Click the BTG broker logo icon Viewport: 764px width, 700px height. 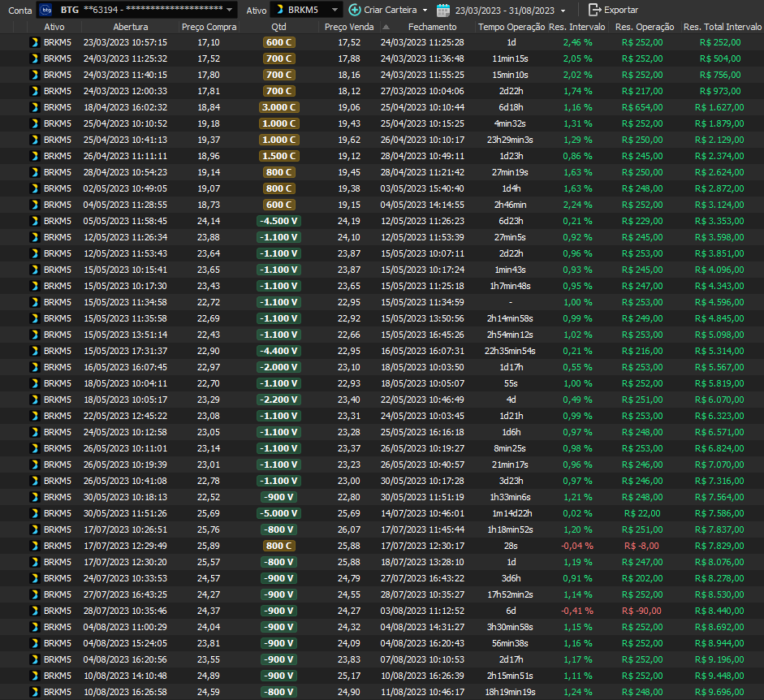click(x=46, y=10)
